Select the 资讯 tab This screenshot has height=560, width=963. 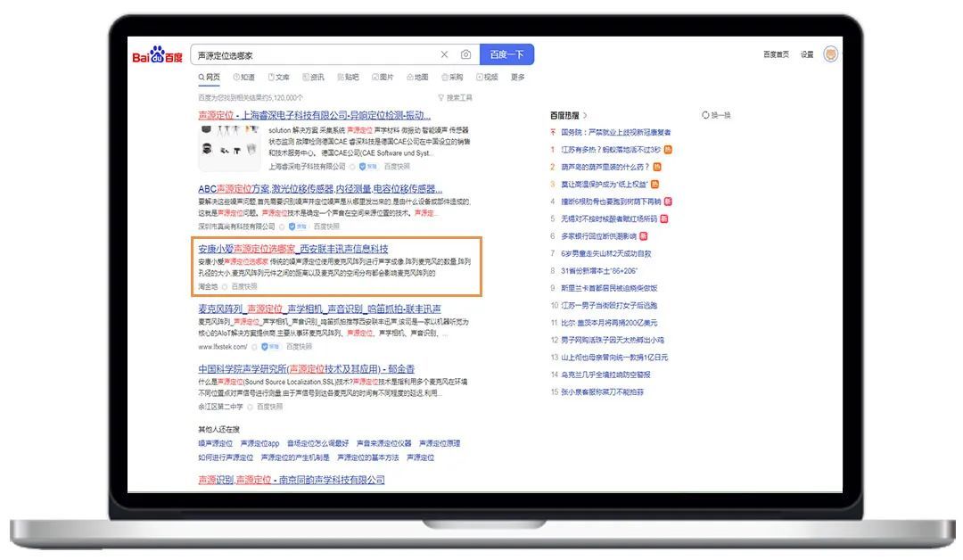313,78
